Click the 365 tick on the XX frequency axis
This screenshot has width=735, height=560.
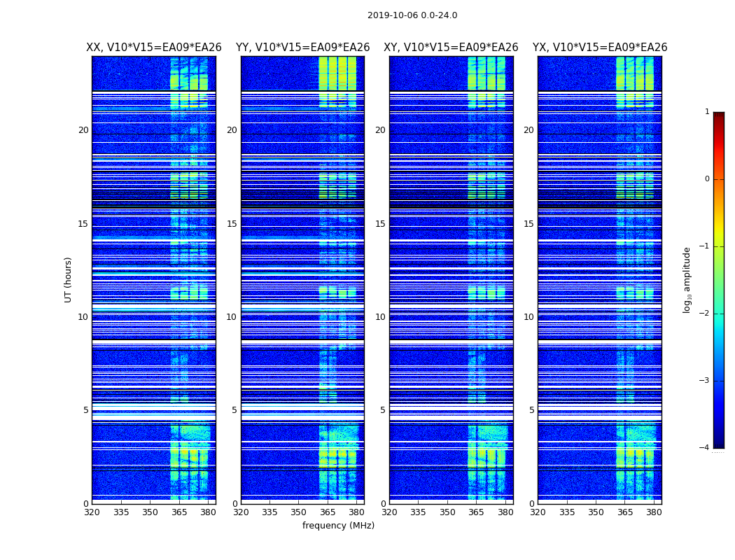179,512
